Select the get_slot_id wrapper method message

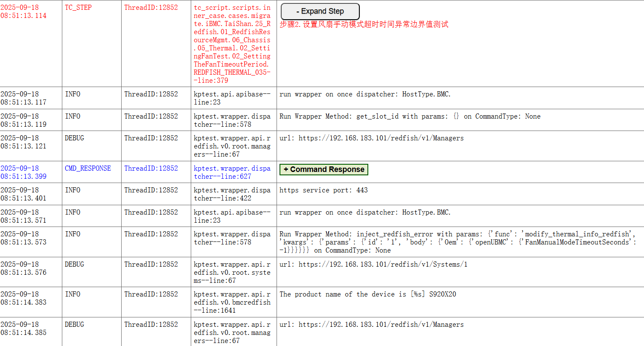coord(410,116)
